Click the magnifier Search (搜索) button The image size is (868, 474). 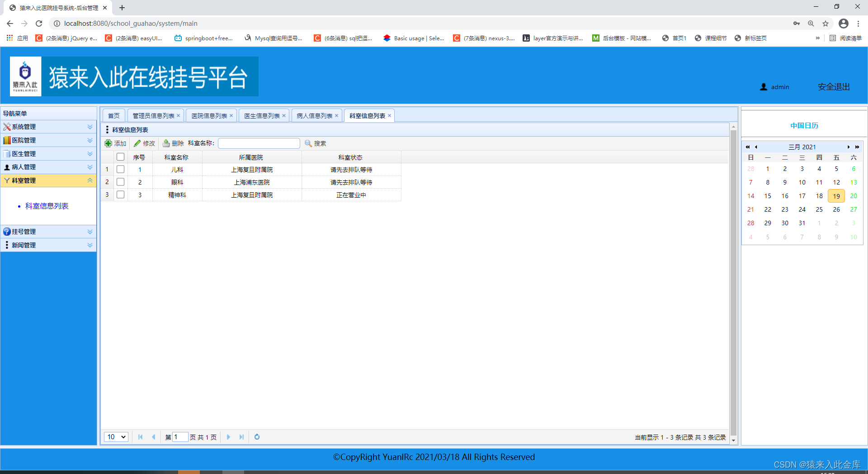[x=316, y=143]
